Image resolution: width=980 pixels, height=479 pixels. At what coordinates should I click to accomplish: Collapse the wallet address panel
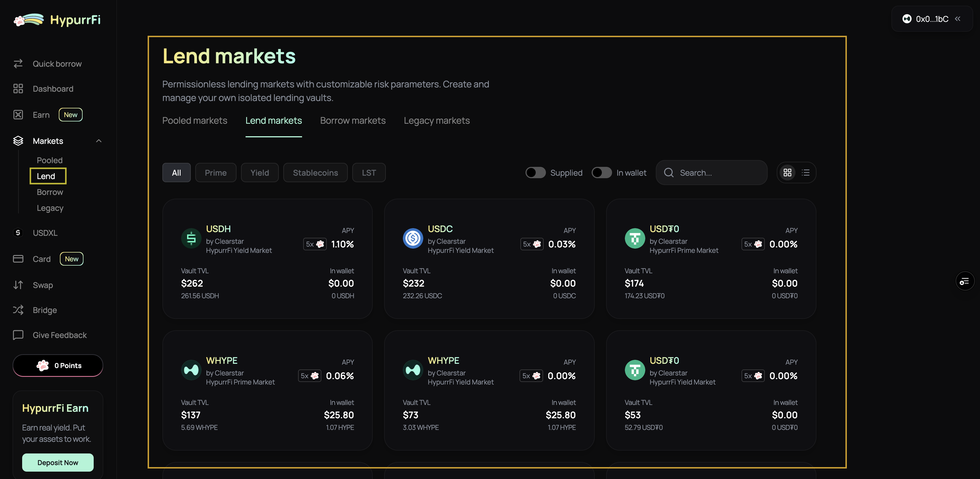[x=958, y=19]
